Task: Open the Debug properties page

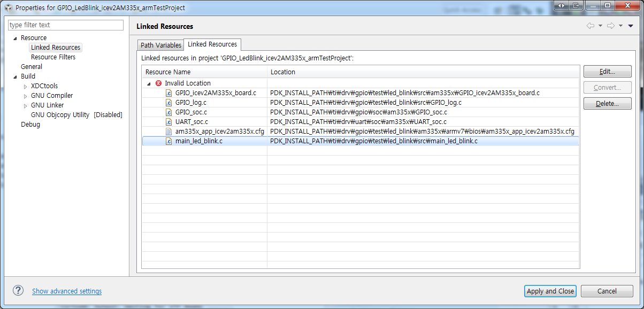Action: [30, 125]
